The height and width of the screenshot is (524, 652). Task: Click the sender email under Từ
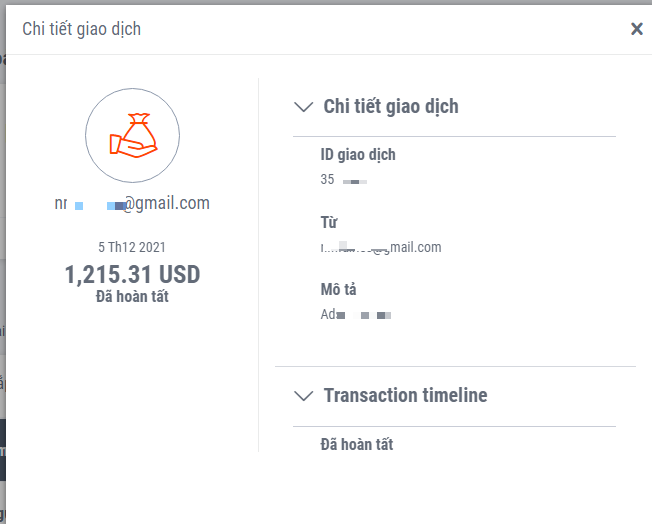click(381, 247)
